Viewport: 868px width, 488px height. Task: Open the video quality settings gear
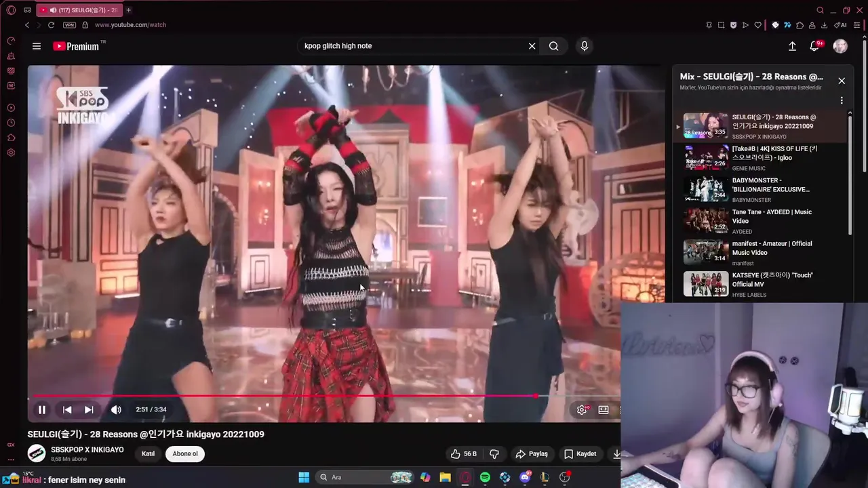coord(582,409)
